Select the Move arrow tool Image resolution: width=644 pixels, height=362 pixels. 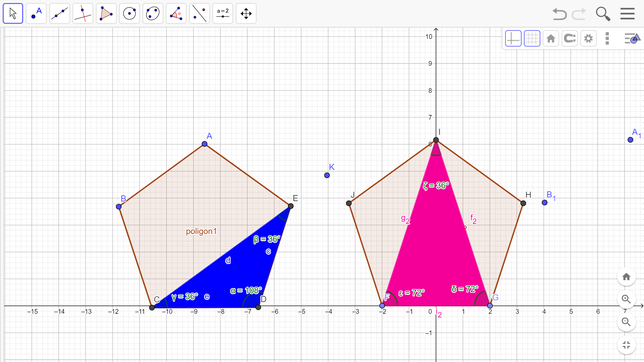13,13
